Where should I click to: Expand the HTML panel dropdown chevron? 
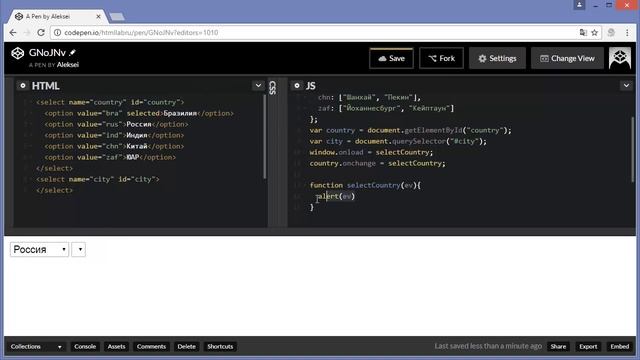(258, 85)
